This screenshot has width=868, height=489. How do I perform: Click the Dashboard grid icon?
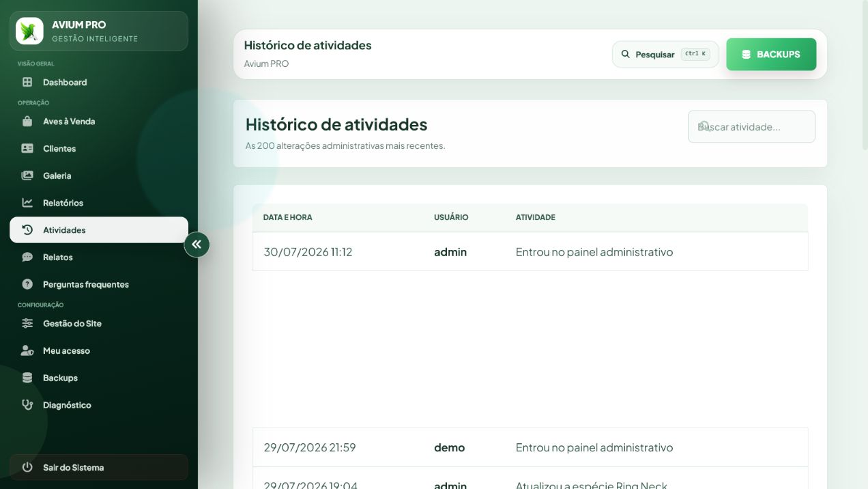27,82
